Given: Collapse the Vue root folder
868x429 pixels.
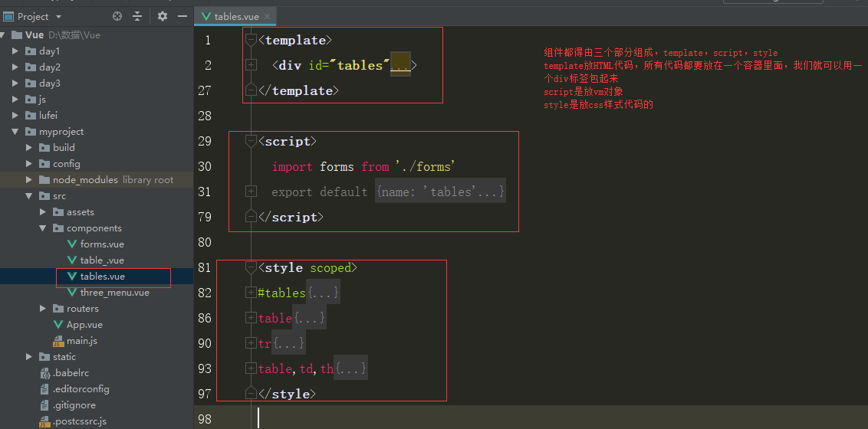Looking at the screenshot, I should tap(3, 34).
